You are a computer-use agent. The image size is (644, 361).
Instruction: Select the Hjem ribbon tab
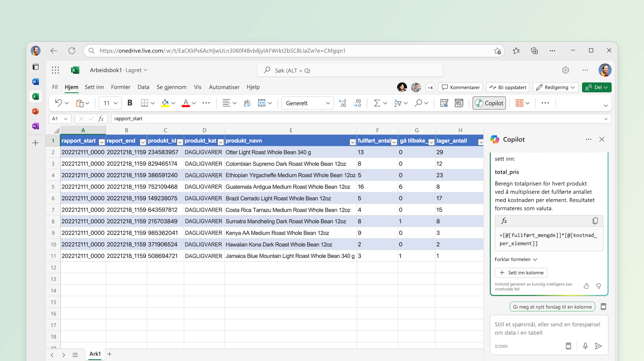click(x=72, y=86)
